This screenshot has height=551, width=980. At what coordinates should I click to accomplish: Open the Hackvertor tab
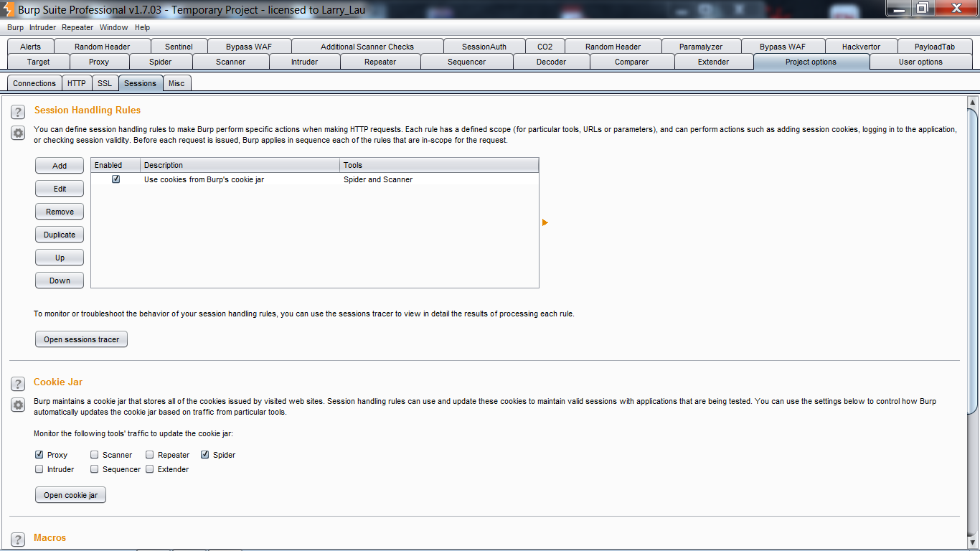click(x=861, y=47)
